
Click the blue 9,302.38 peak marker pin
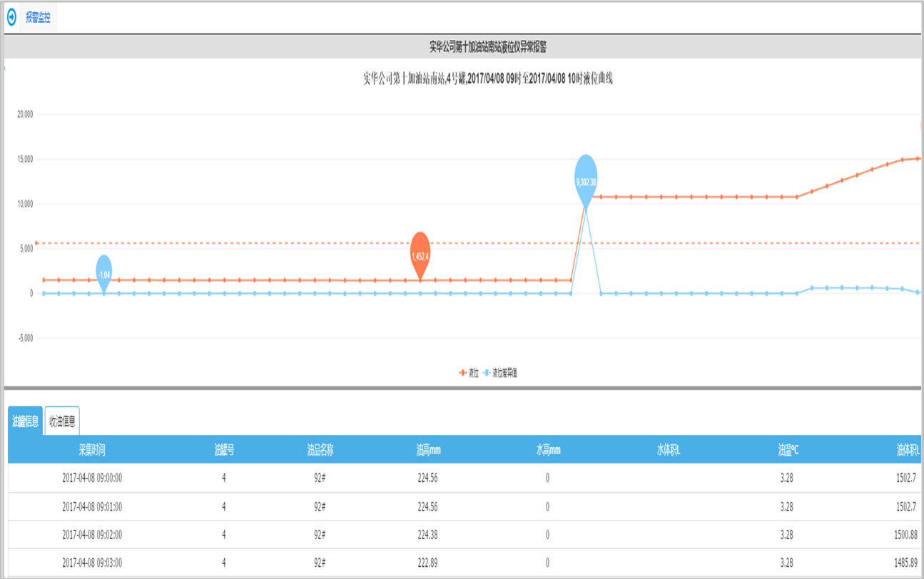click(x=586, y=178)
